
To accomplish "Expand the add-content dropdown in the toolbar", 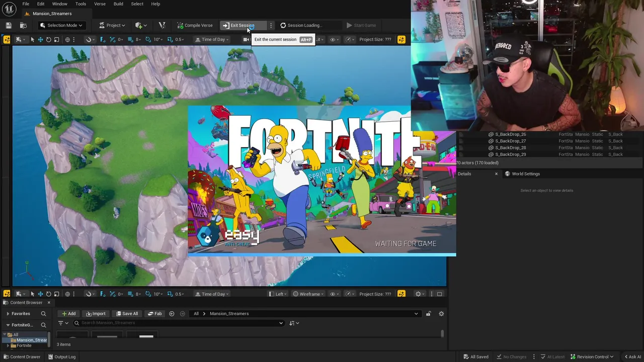I will pyautogui.click(x=141, y=25).
